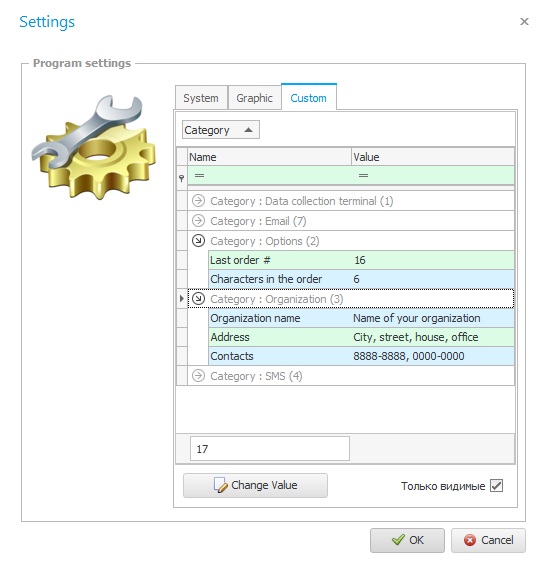Close the Settings dialog
Image resolution: width=539 pixels, height=567 pixels.
click(x=524, y=22)
